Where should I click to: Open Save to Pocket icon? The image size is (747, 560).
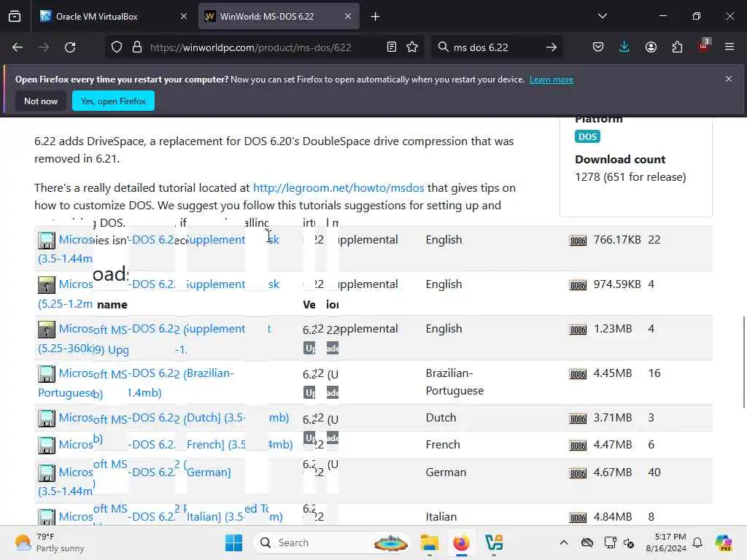598,47
